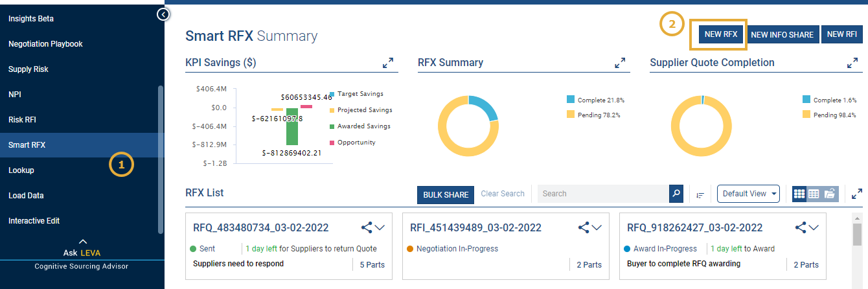Open the Default View dropdown

pyautogui.click(x=748, y=194)
